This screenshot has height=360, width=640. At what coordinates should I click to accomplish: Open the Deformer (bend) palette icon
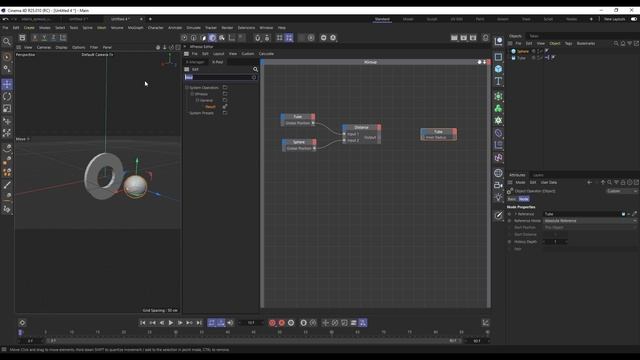498,133
